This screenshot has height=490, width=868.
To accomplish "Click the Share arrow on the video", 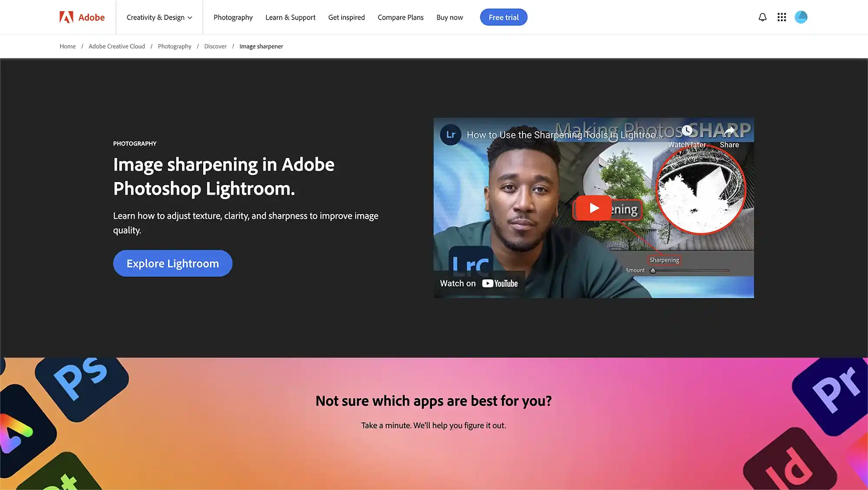I will (x=730, y=131).
